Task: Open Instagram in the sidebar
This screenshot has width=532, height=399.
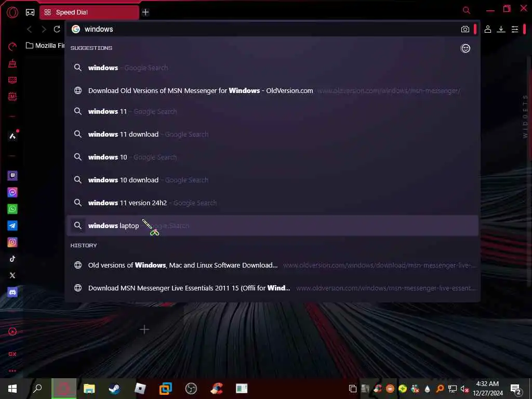Action: (12, 242)
